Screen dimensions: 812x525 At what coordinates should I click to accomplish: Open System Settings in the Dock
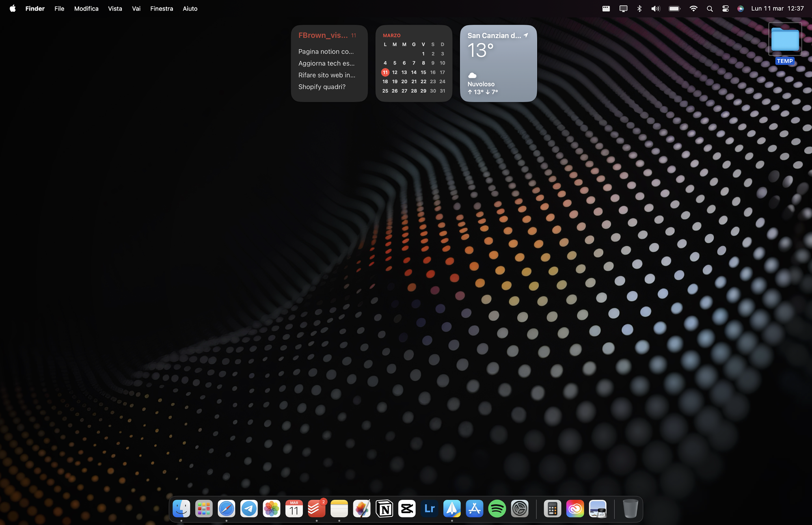coord(520,508)
